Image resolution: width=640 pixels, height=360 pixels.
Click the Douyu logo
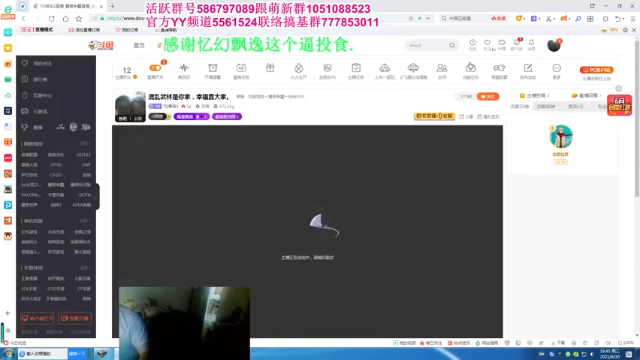point(101,45)
